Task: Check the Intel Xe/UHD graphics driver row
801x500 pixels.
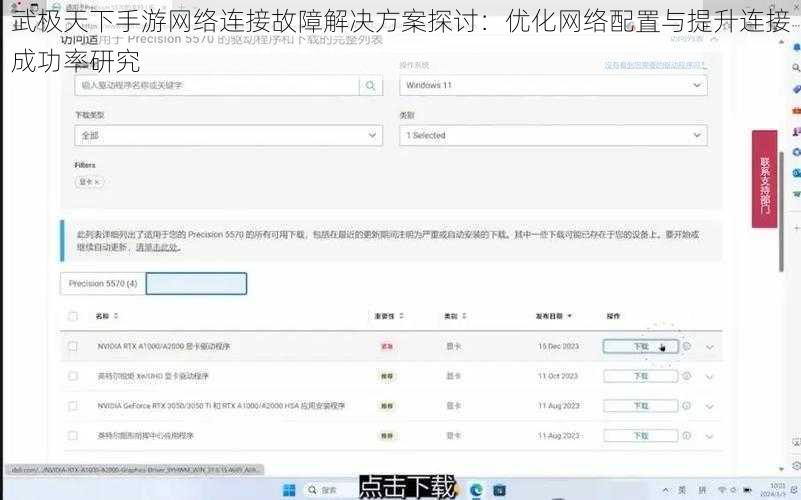Action: coord(73,376)
